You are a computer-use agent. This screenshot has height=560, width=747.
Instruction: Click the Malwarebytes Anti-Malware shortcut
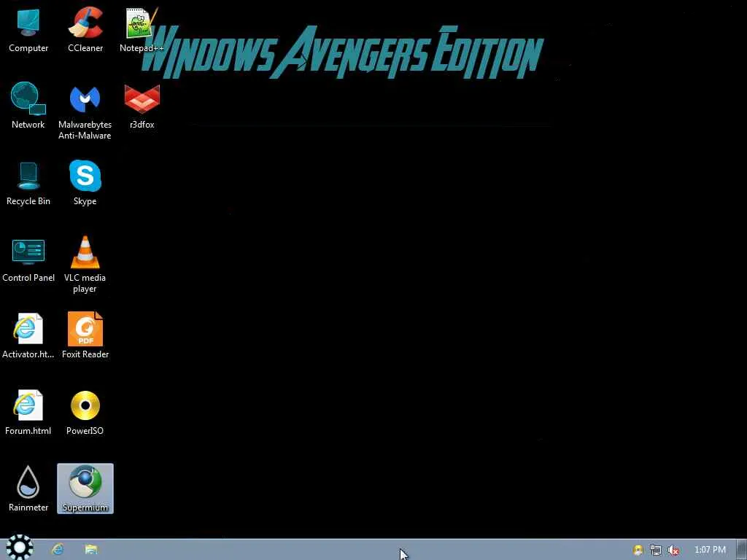point(85,112)
